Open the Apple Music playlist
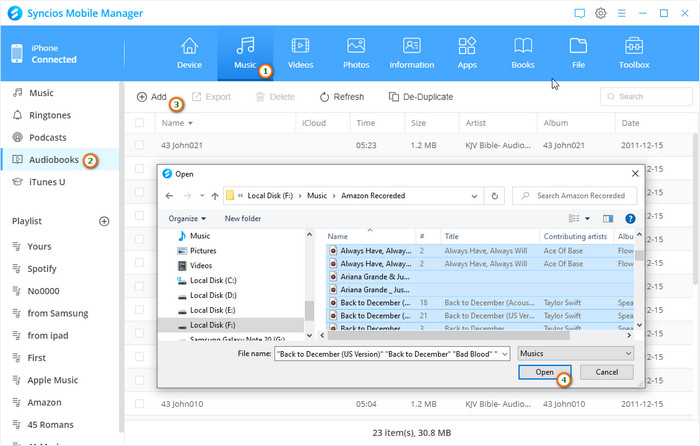The height and width of the screenshot is (446, 700). 52,380
